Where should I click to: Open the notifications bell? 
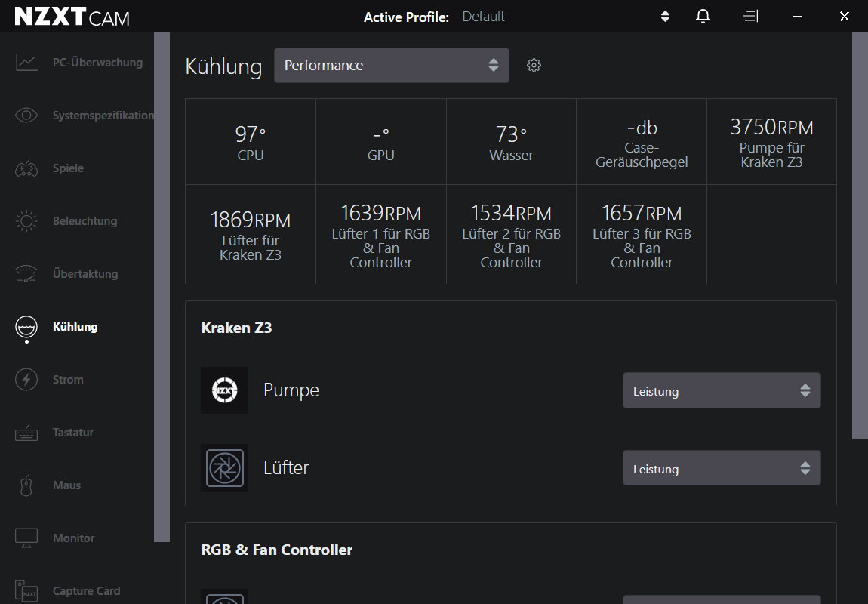click(703, 16)
